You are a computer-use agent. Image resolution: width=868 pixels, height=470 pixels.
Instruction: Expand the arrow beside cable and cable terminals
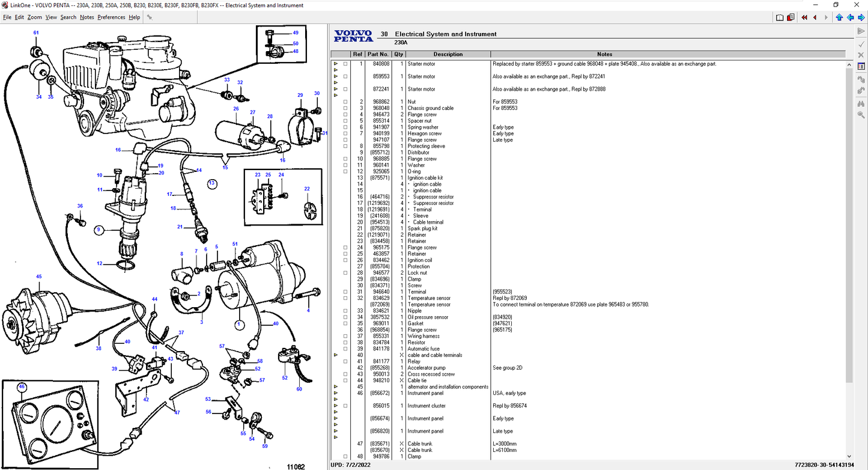coord(336,355)
